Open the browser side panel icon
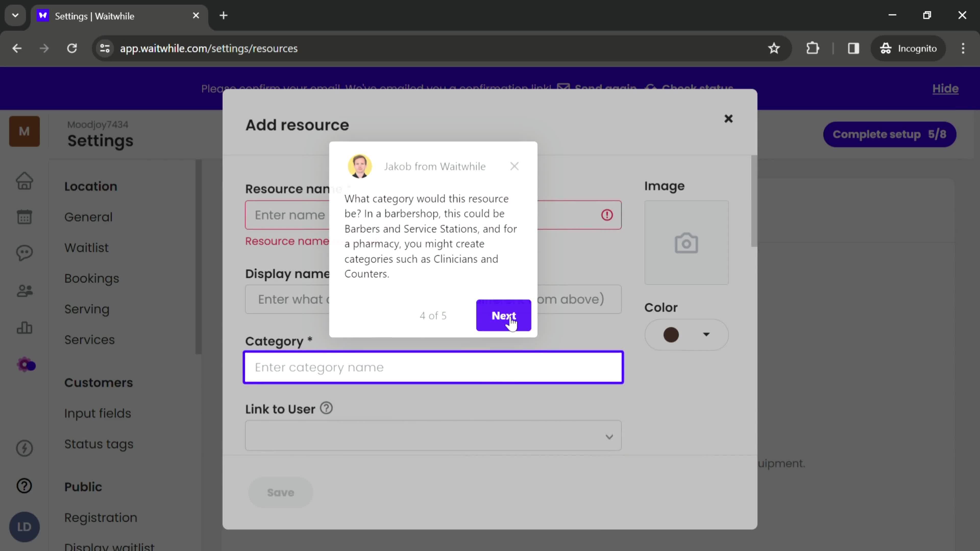 point(853,48)
